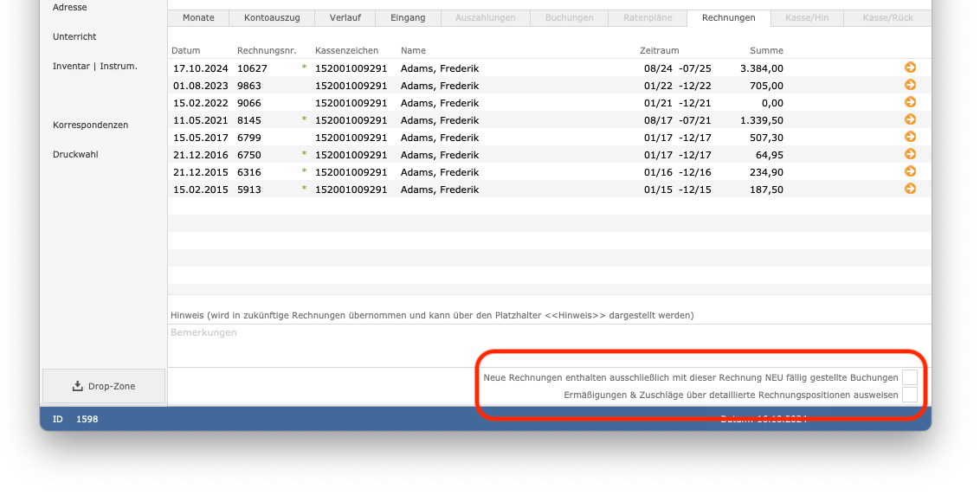Open the Ratenpläne tab
The width and height of the screenshot is (980, 495).
coord(648,18)
